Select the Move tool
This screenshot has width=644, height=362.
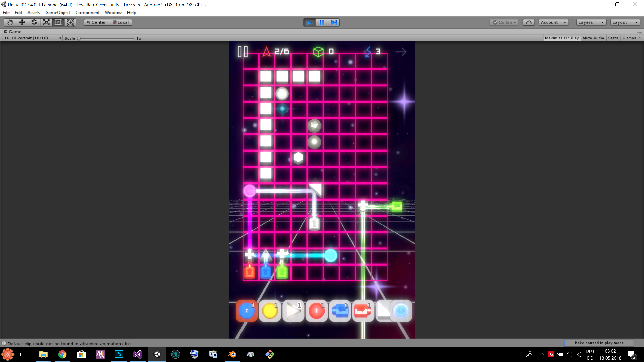pos(22,22)
